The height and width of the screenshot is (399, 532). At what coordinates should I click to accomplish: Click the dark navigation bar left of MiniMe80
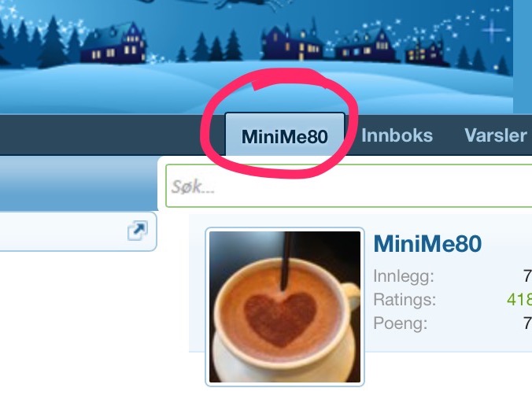point(112,135)
